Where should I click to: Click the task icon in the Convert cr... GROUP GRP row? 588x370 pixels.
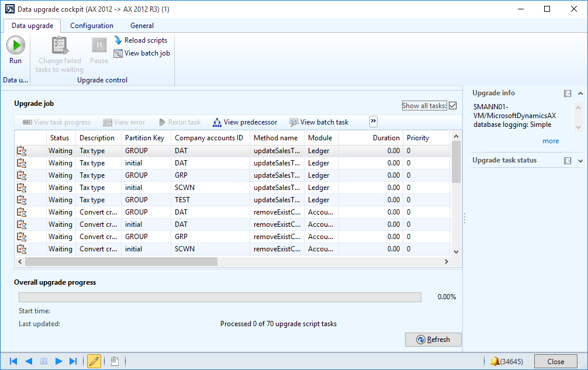[x=22, y=237]
